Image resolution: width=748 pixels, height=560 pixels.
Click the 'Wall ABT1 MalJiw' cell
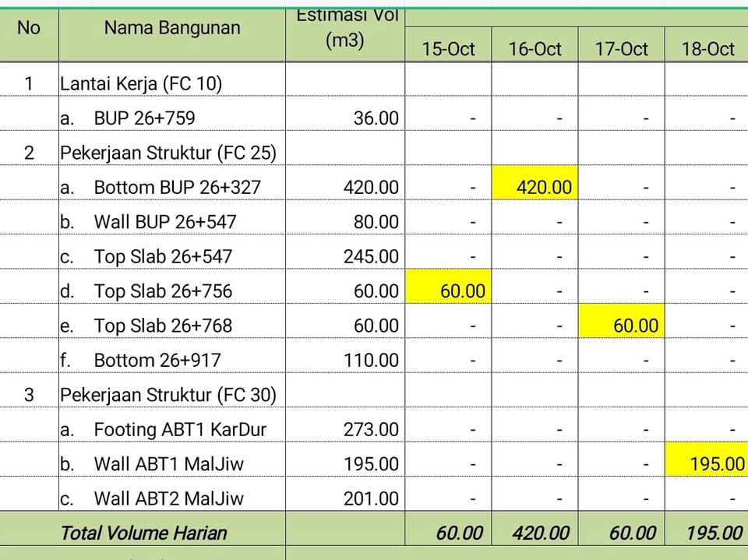click(x=172, y=460)
